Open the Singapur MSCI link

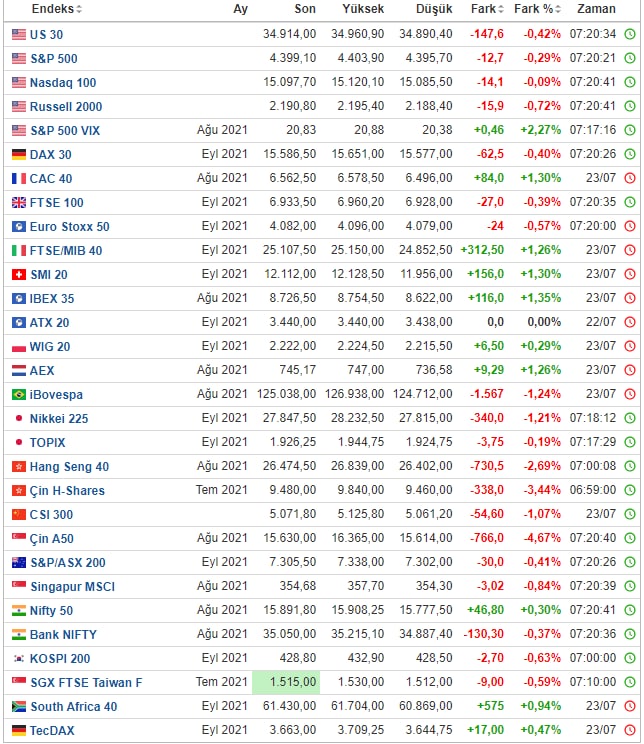tap(73, 586)
